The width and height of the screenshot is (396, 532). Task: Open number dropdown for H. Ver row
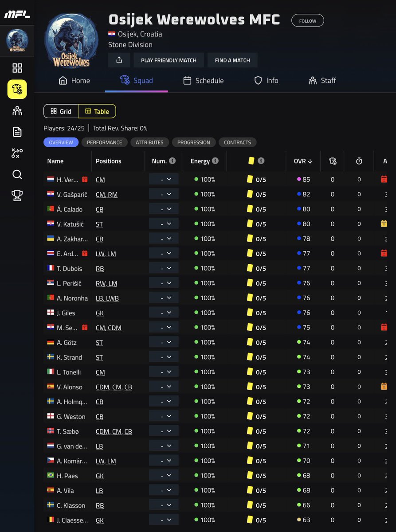pyautogui.click(x=164, y=180)
